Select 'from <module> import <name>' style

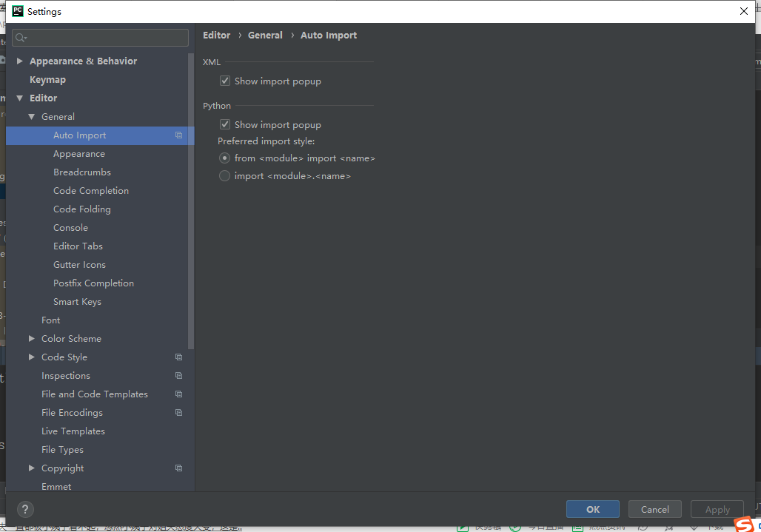[x=224, y=158]
